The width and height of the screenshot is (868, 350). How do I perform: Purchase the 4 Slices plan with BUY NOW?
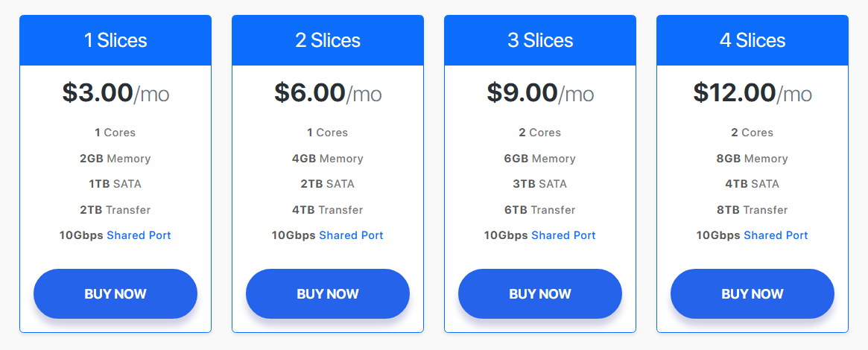[x=753, y=293]
